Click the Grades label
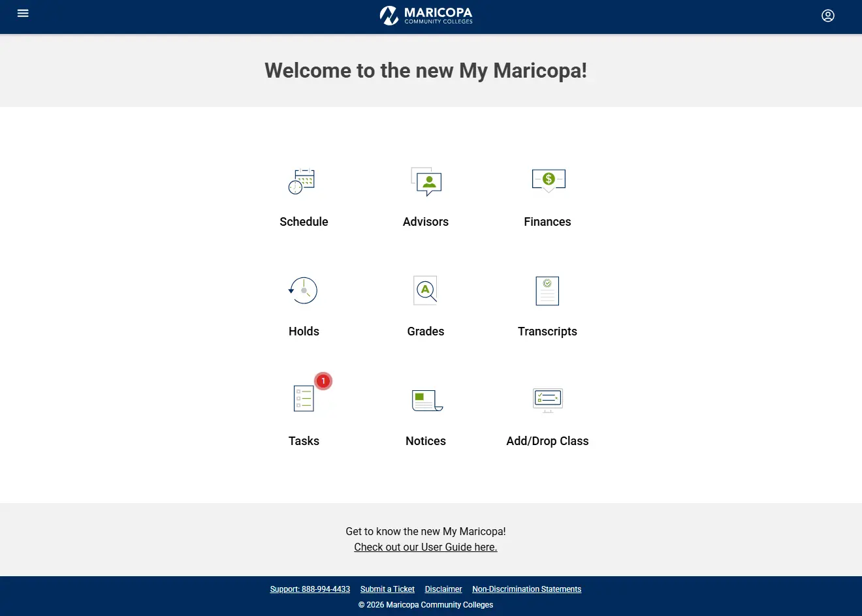862x616 pixels. point(426,331)
